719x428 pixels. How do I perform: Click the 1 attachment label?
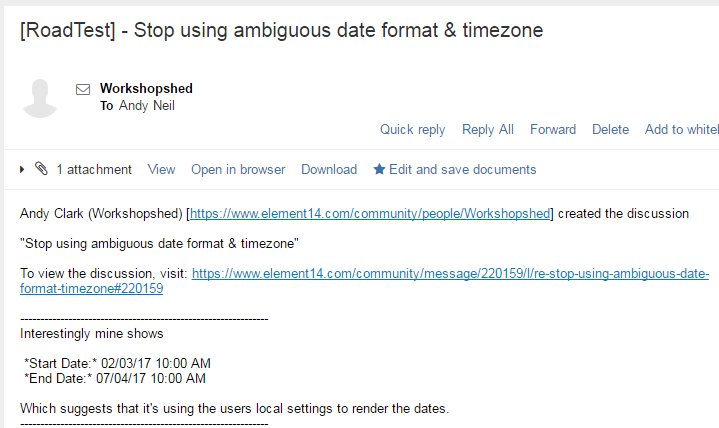(94, 169)
